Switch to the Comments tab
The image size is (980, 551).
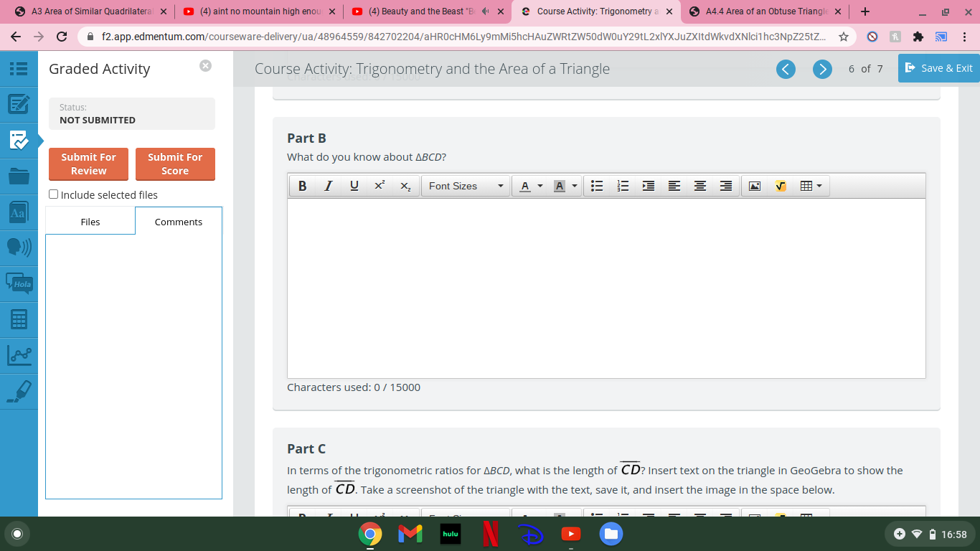pyautogui.click(x=178, y=222)
